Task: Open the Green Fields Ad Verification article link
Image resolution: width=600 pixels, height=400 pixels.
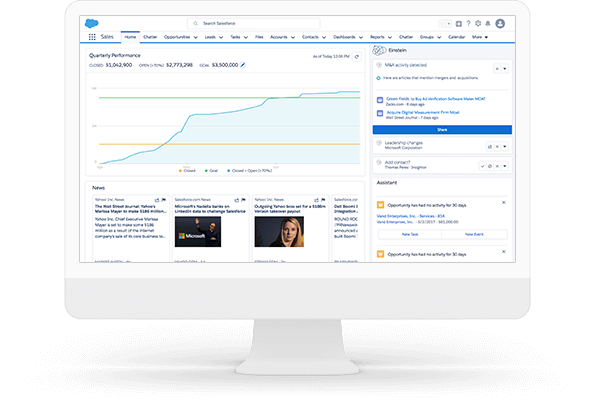Action: coord(435,99)
